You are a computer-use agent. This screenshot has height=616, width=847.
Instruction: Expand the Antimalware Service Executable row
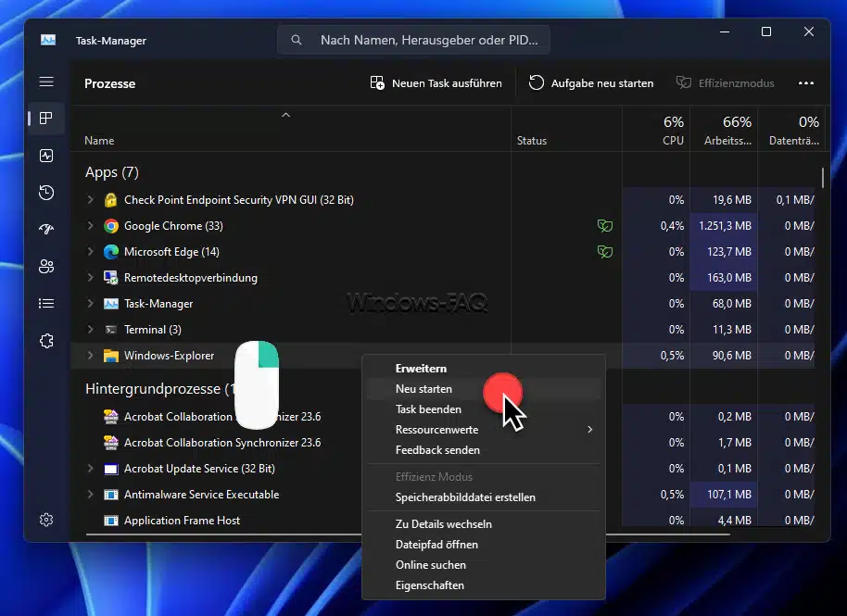[90, 495]
